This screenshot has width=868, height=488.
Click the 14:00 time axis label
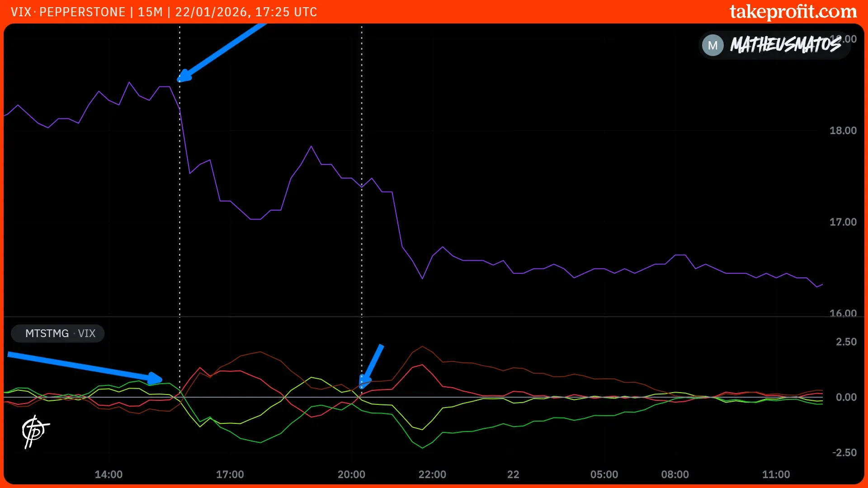[108, 474]
